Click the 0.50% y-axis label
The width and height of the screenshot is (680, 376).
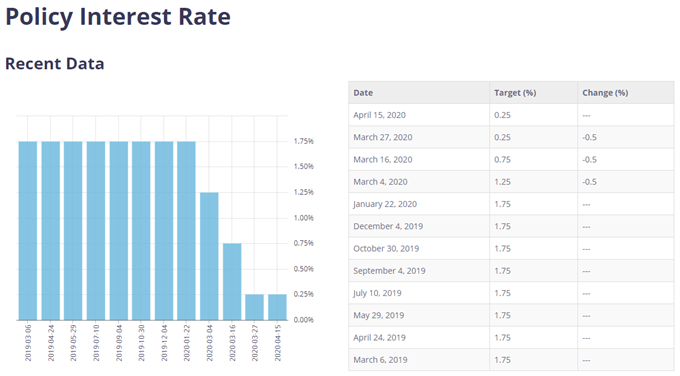[304, 269]
